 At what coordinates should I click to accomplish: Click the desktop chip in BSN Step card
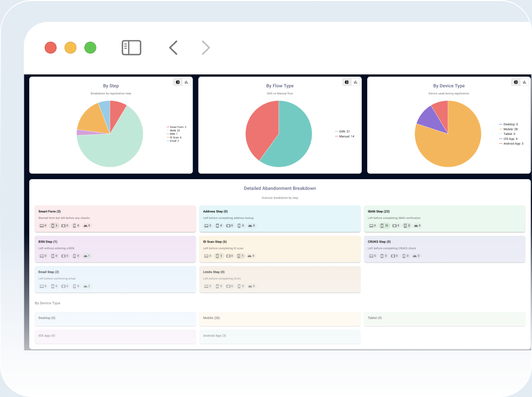pyautogui.click(x=43, y=256)
